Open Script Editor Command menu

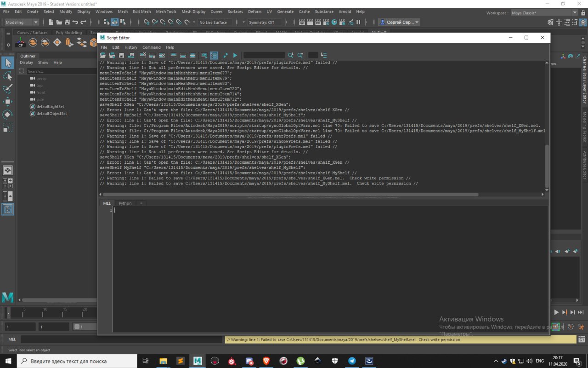pyautogui.click(x=152, y=47)
